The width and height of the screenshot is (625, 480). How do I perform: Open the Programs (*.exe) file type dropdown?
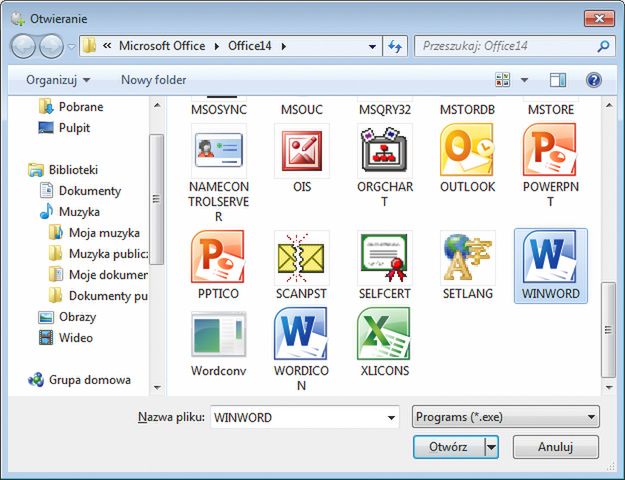pyautogui.click(x=505, y=417)
